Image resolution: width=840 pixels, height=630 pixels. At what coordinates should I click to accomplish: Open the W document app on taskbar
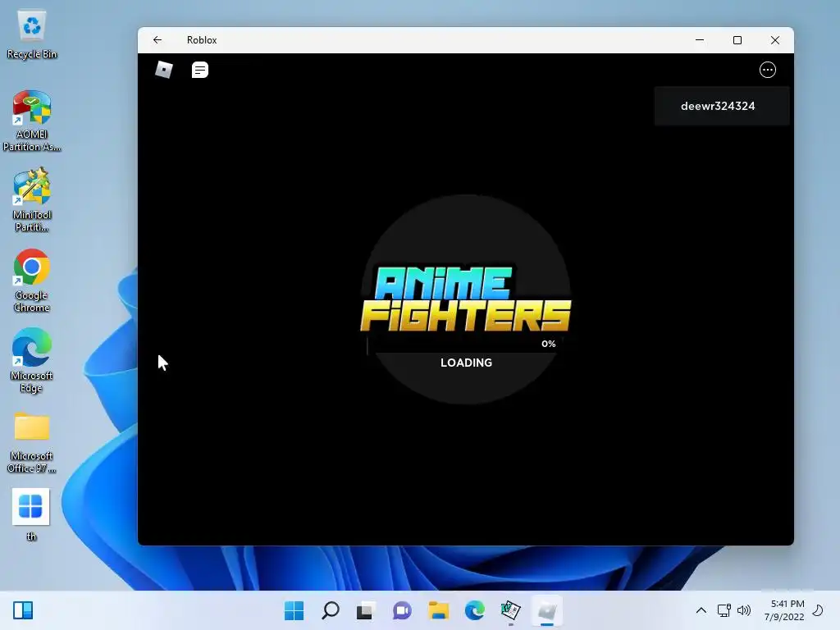[510, 610]
